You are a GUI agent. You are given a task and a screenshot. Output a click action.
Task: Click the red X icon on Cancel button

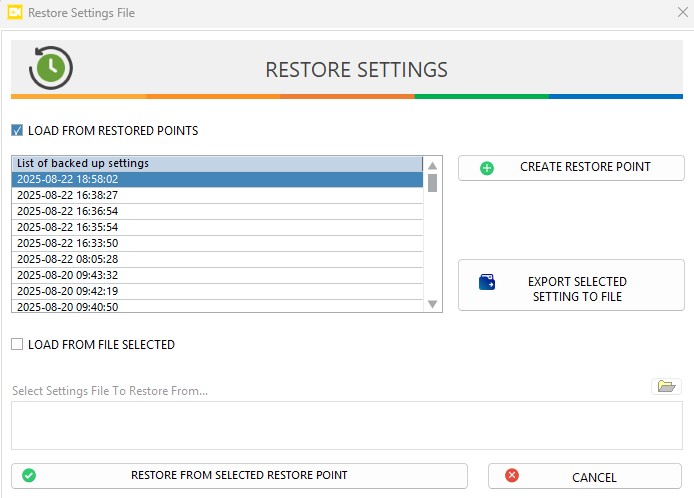(513, 476)
